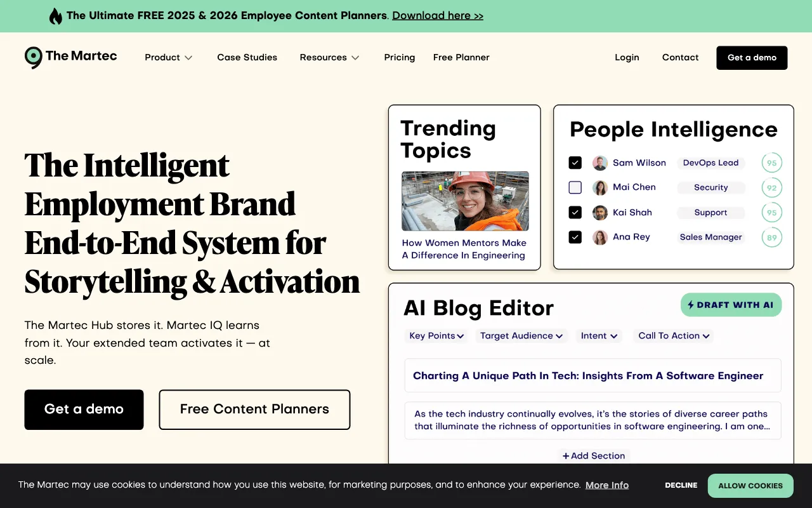
Task: Click the People Intelligence heading
Action: click(674, 130)
